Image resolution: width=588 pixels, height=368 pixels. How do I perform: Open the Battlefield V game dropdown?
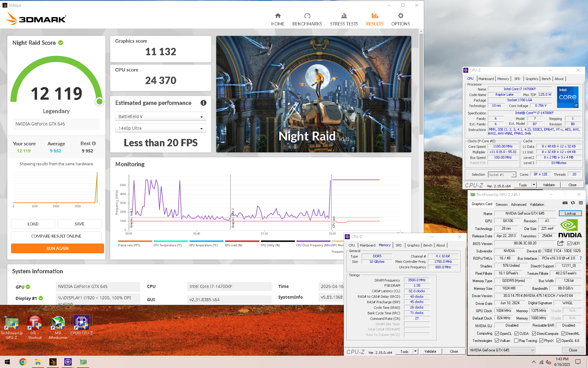tap(160, 117)
